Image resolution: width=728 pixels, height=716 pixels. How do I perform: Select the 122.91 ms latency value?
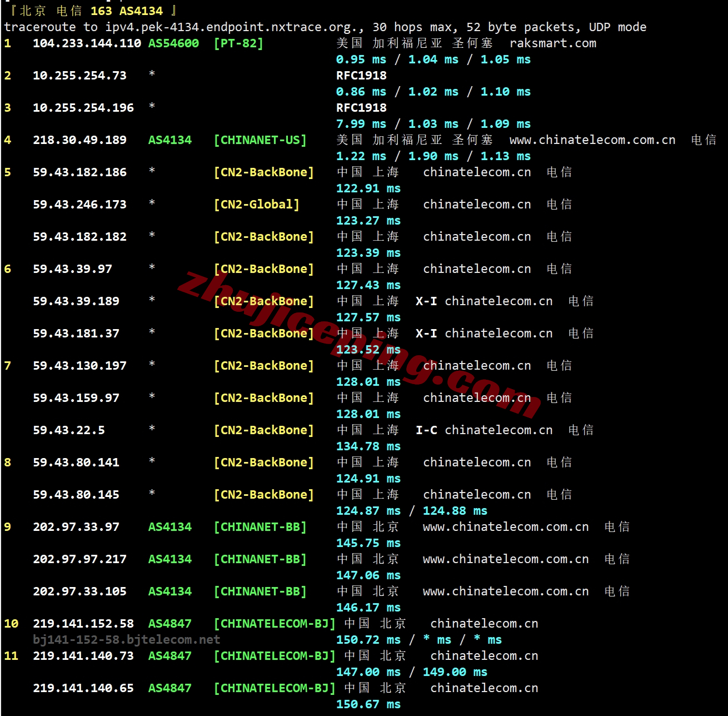368,188
